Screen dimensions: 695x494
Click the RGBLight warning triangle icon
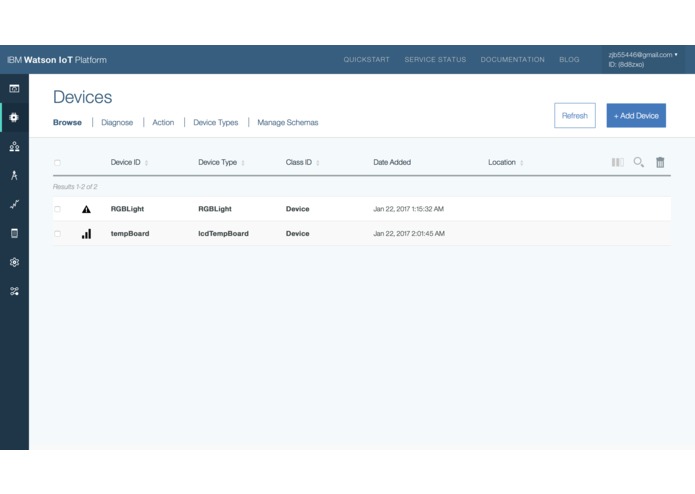86,209
